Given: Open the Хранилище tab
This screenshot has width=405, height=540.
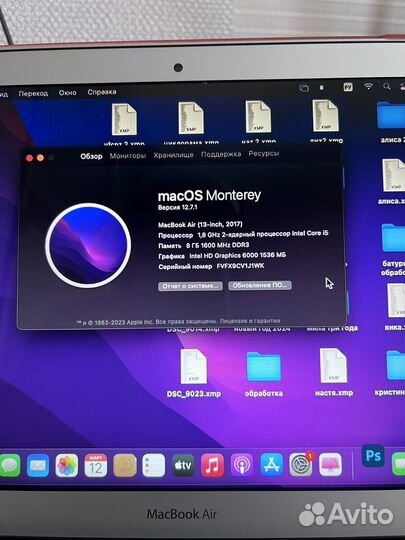Looking at the screenshot, I should click(x=173, y=155).
